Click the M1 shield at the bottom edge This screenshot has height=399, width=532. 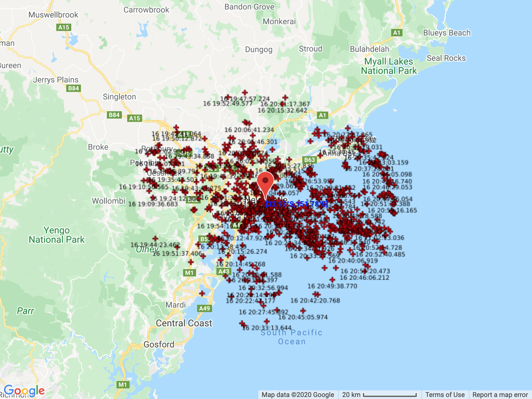click(x=123, y=385)
